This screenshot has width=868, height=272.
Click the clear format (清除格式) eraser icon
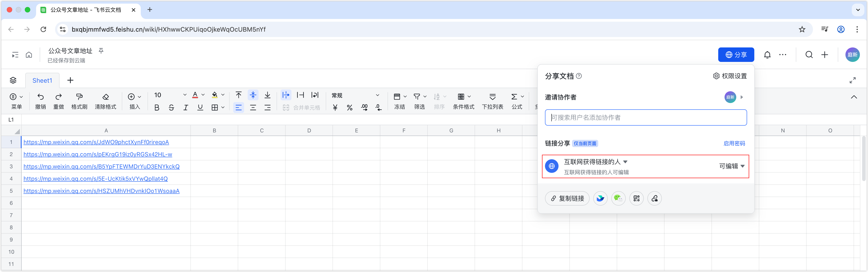coord(106,97)
